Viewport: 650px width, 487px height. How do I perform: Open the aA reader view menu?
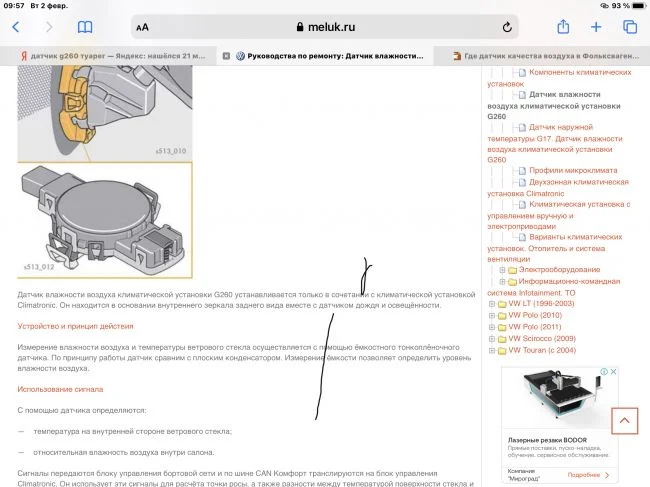pyautogui.click(x=143, y=28)
